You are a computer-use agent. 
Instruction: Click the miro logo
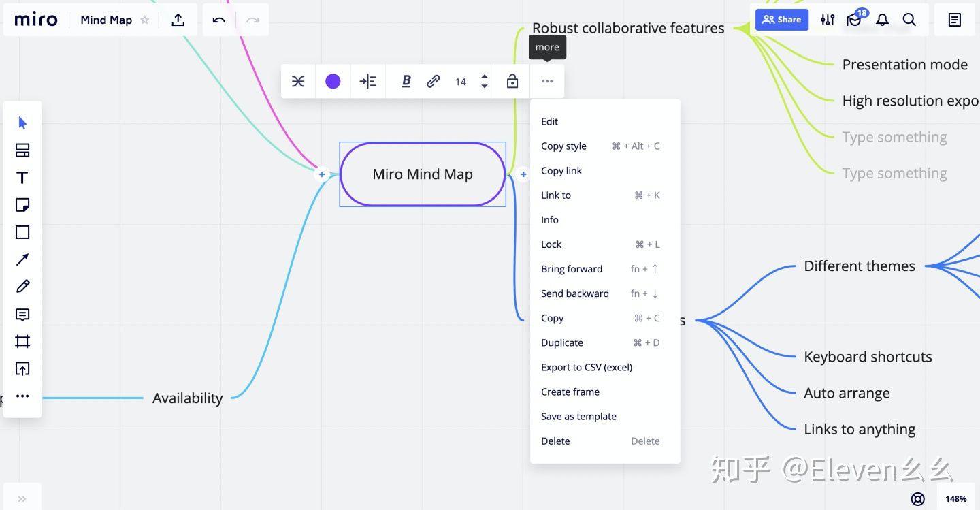click(36, 20)
